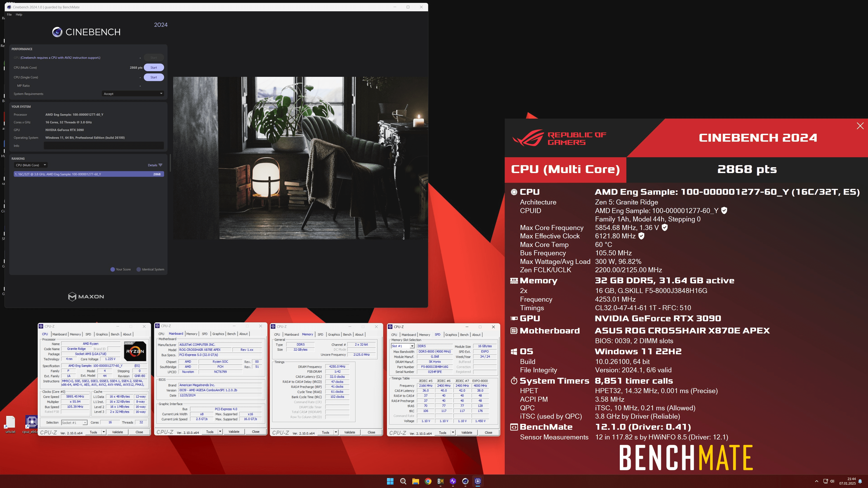Switch to Bench tab in first CPU-Z window
The image size is (868, 488).
coord(115,334)
